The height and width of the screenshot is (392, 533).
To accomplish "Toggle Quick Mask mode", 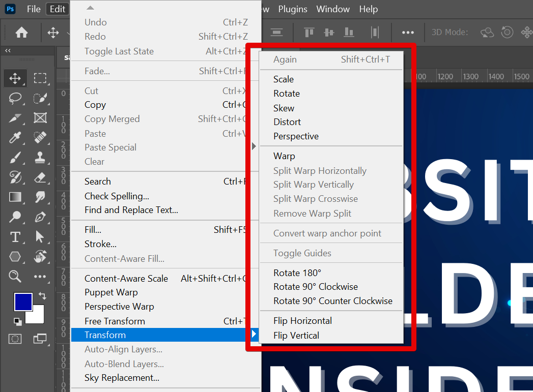I will click(x=15, y=338).
